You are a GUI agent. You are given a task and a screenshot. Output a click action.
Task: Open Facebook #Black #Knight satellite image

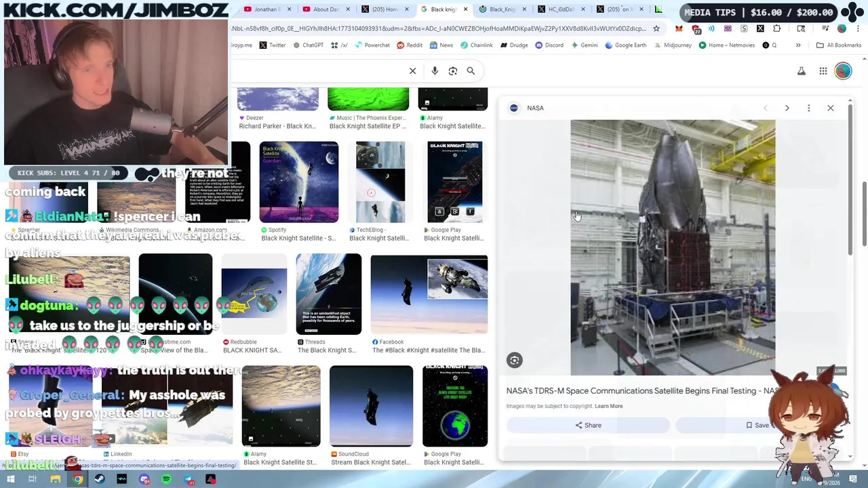(429, 294)
